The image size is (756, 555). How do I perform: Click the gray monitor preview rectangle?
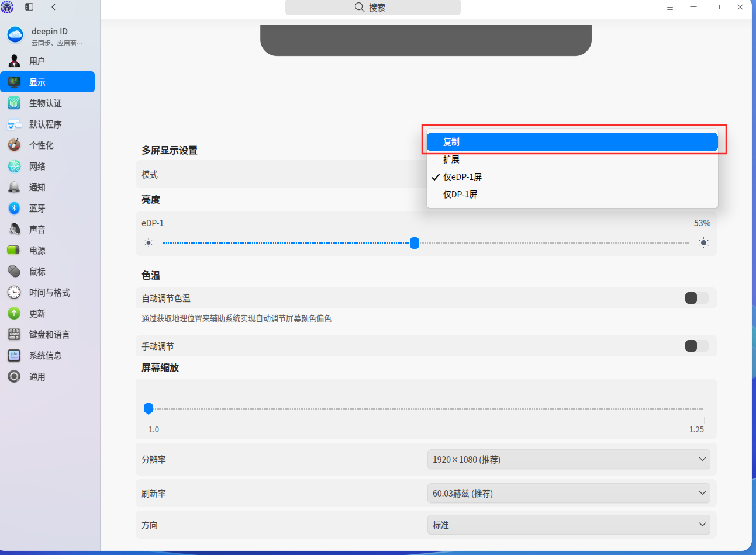(x=426, y=40)
